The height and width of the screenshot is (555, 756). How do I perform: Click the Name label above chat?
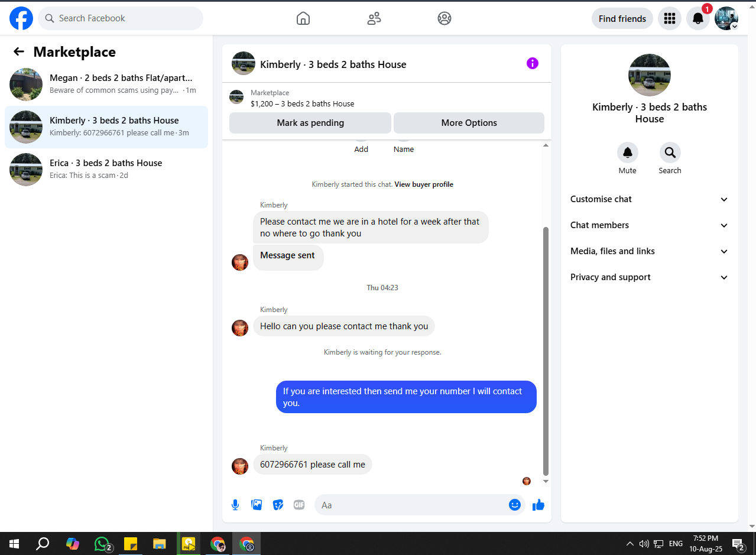404,150
